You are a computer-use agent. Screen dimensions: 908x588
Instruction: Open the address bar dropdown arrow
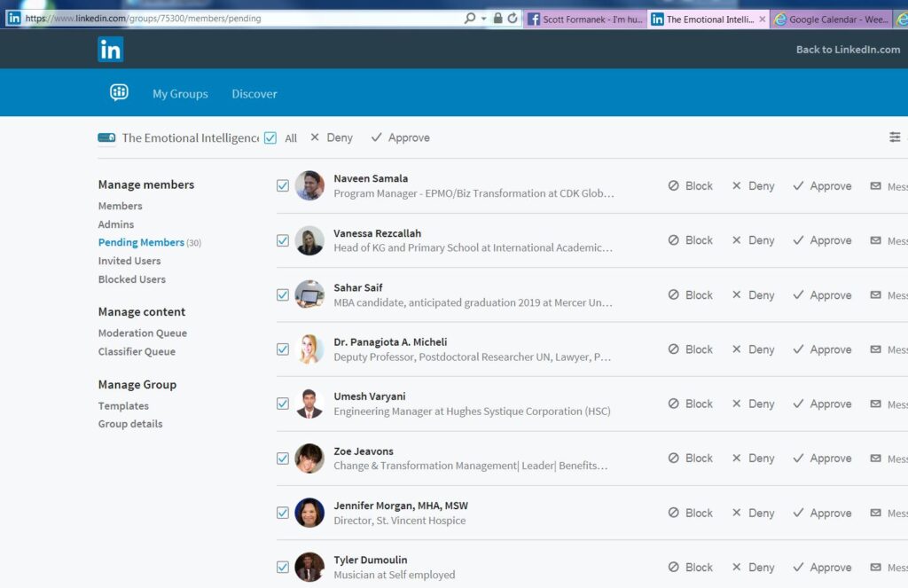[x=483, y=19]
